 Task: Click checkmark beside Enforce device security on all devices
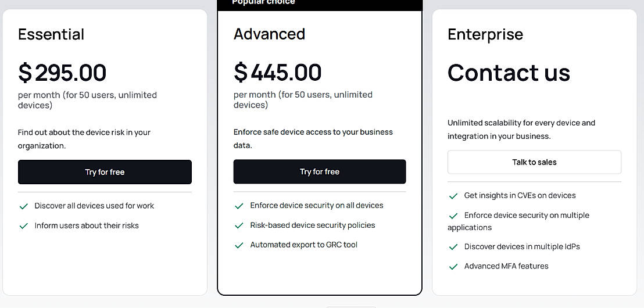tap(239, 206)
